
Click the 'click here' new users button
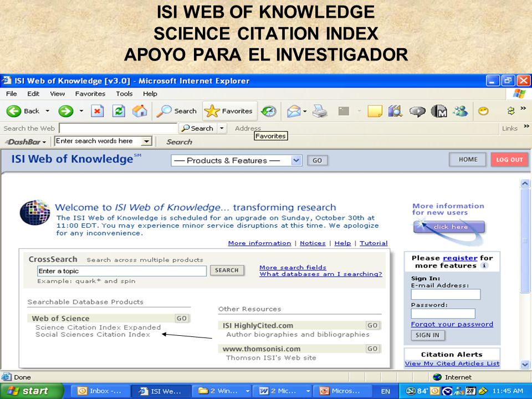[449, 227]
